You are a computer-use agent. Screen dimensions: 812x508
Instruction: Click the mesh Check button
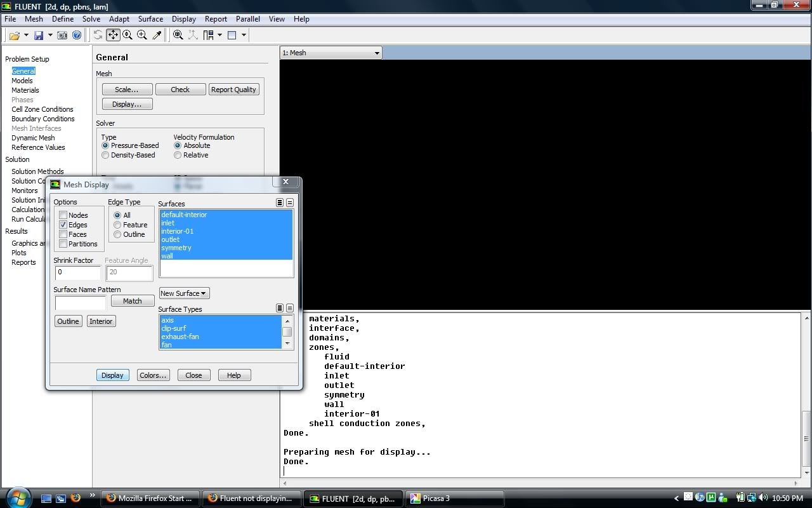point(180,90)
